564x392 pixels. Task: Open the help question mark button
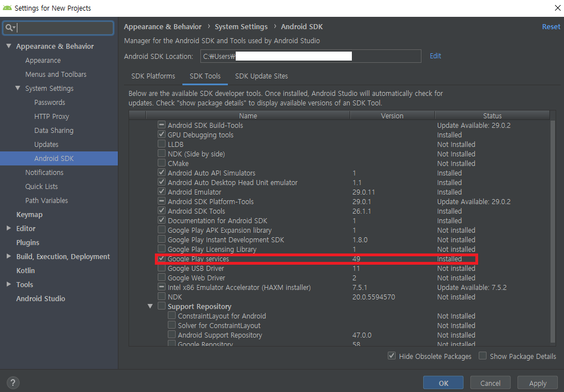pos(12,382)
